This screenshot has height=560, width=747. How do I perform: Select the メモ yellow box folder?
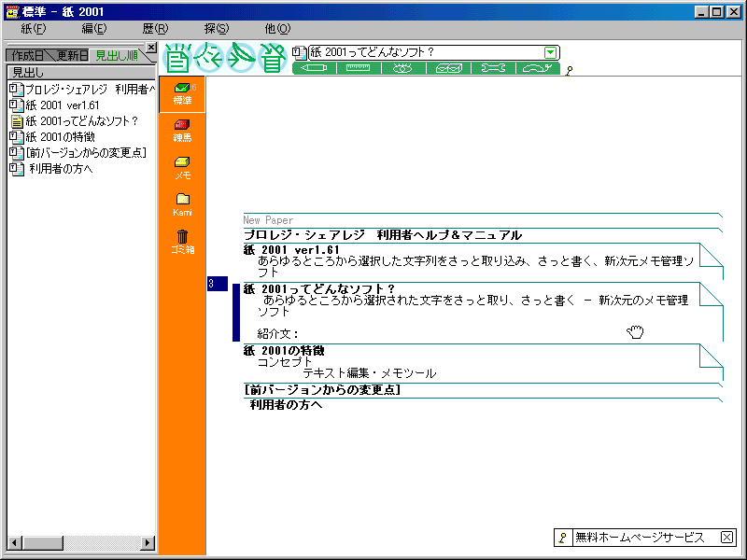182,168
